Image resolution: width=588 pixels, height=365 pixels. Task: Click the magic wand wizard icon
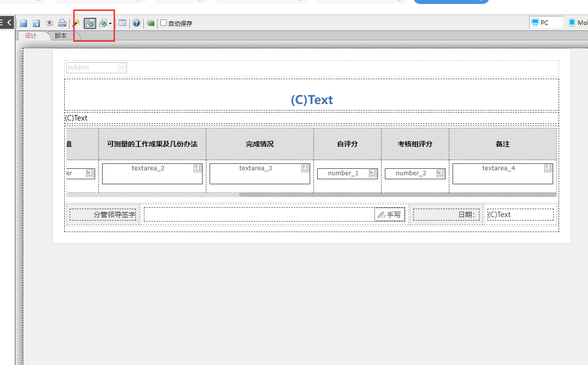pyautogui.click(x=76, y=23)
